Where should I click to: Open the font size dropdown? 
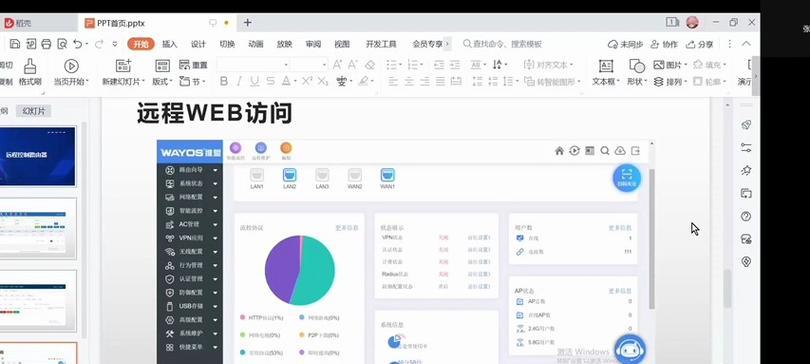[324, 65]
